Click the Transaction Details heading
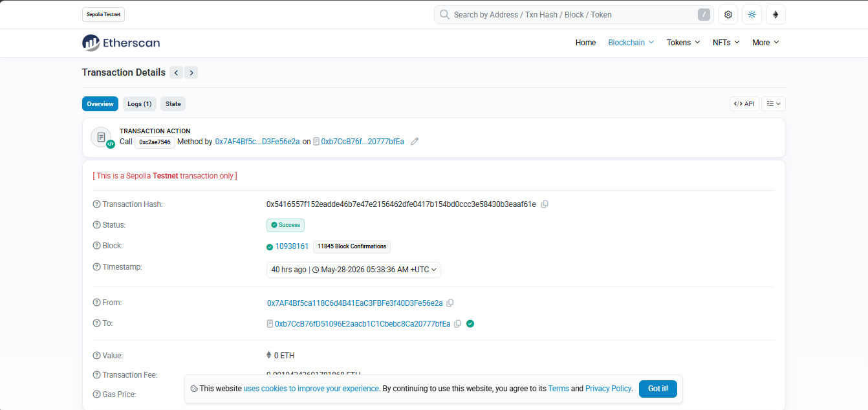 124,72
